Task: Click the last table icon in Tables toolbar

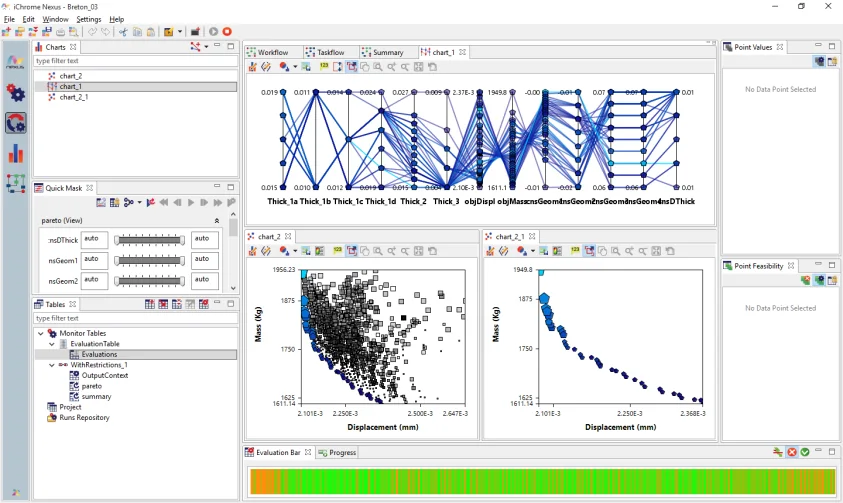Action: (204, 304)
